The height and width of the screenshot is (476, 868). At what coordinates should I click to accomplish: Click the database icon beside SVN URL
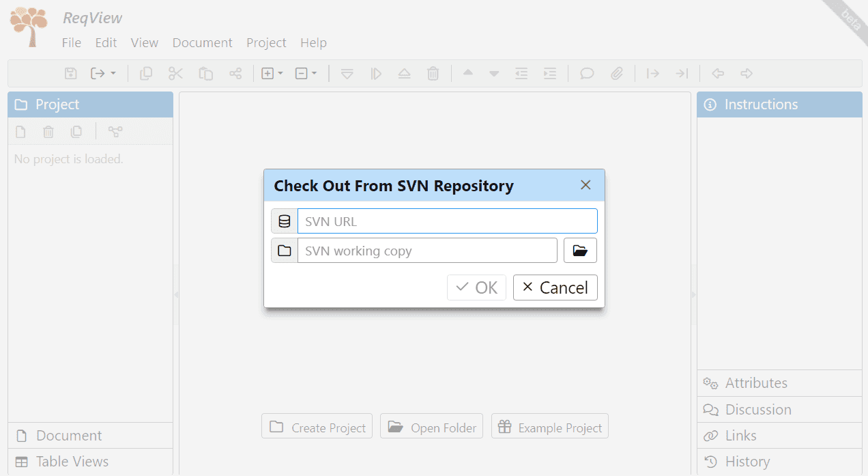(x=285, y=221)
